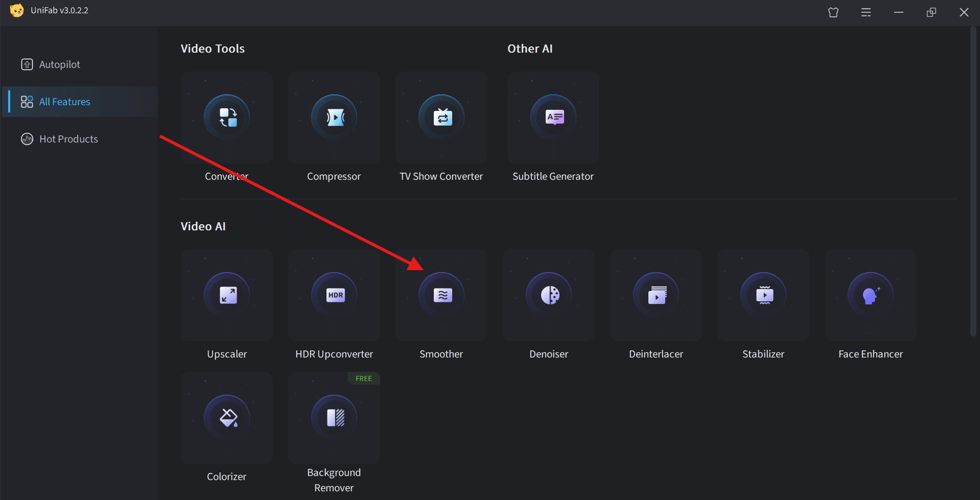Click the Compressor label

pyautogui.click(x=334, y=176)
